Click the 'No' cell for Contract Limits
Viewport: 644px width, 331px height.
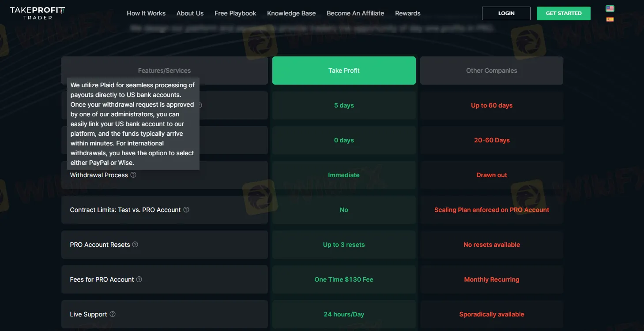pos(344,210)
